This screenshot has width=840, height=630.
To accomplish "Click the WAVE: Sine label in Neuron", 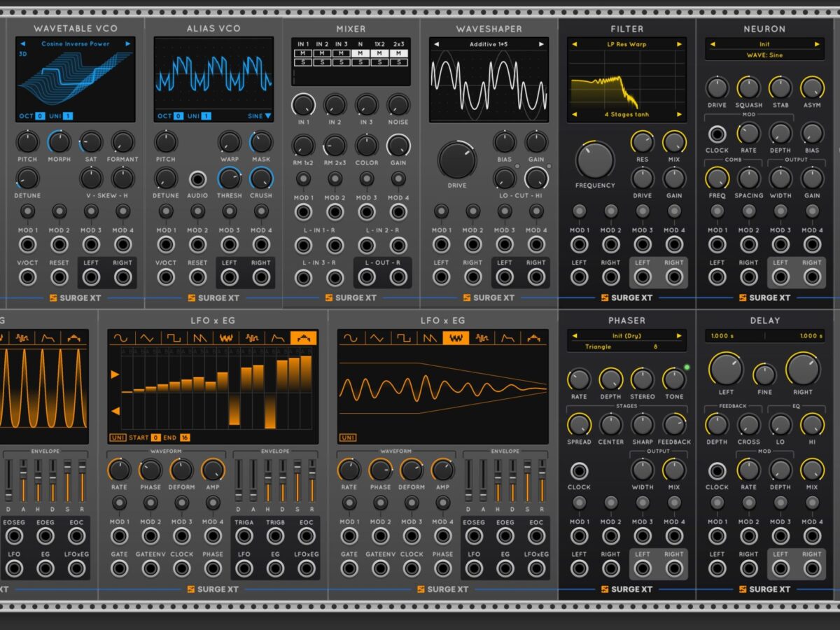I will 764,55.
